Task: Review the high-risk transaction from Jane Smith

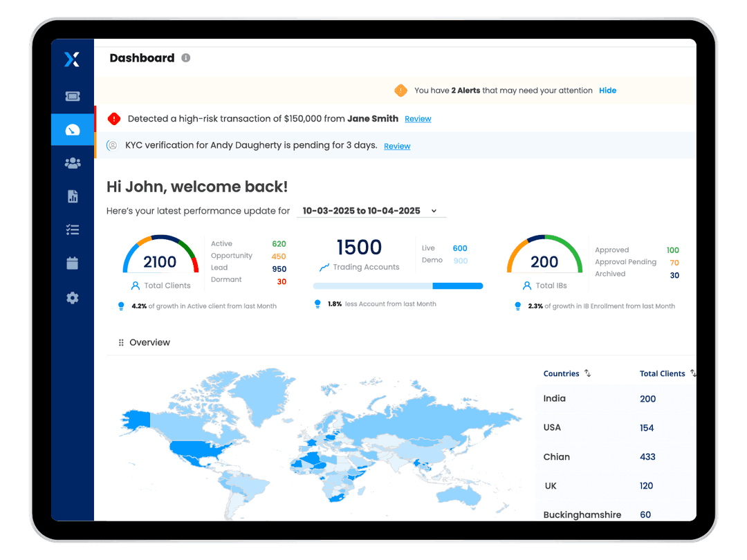Action: tap(418, 119)
